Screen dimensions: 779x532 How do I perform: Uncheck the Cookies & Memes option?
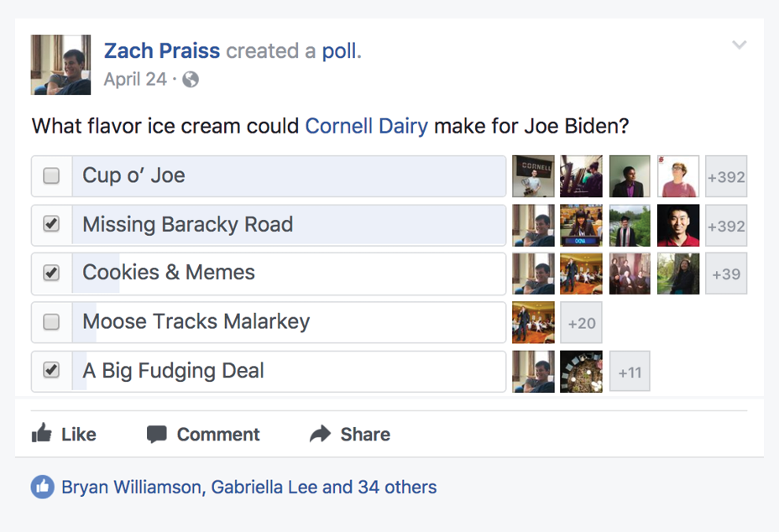[51, 273]
